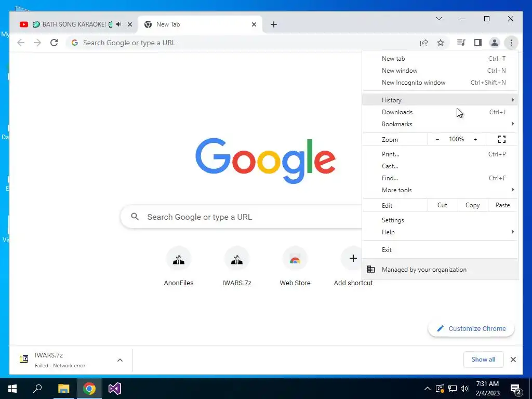Screen dimensions: 532x399
Task: Open the notification center icon
Action: click(x=516, y=389)
